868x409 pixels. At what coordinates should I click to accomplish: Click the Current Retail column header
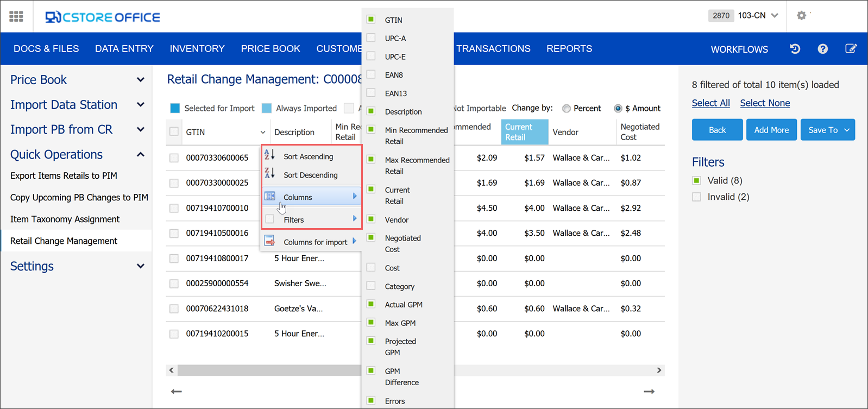click(x=524, y=132)
